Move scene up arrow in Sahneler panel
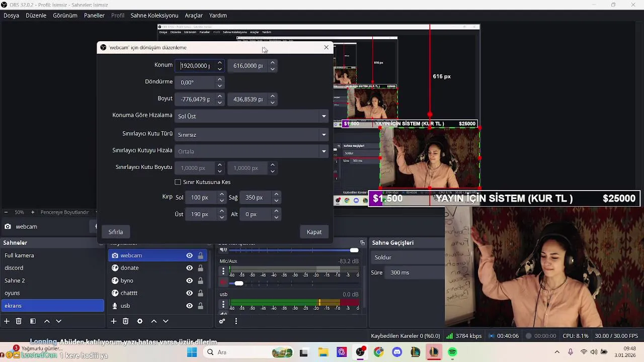The width and height of the screenshot is (644, 362). tap(47, 321)
